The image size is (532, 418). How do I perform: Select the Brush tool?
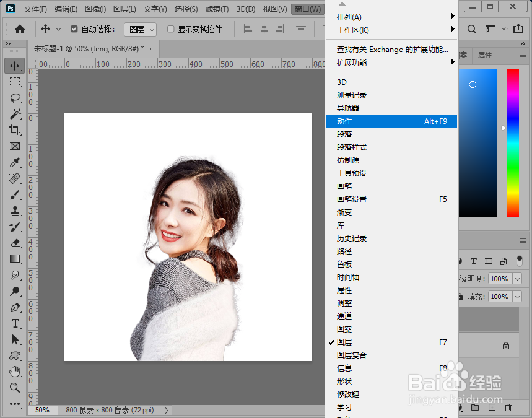coord(15,194)
